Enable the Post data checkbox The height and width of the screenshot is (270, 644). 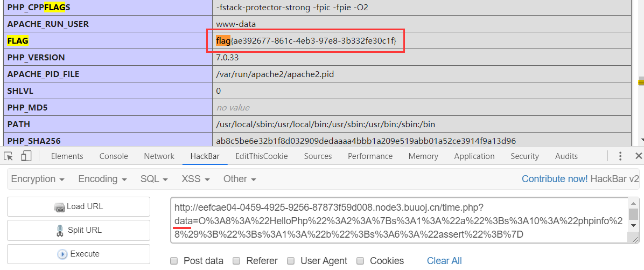click(x=174, y=261)
